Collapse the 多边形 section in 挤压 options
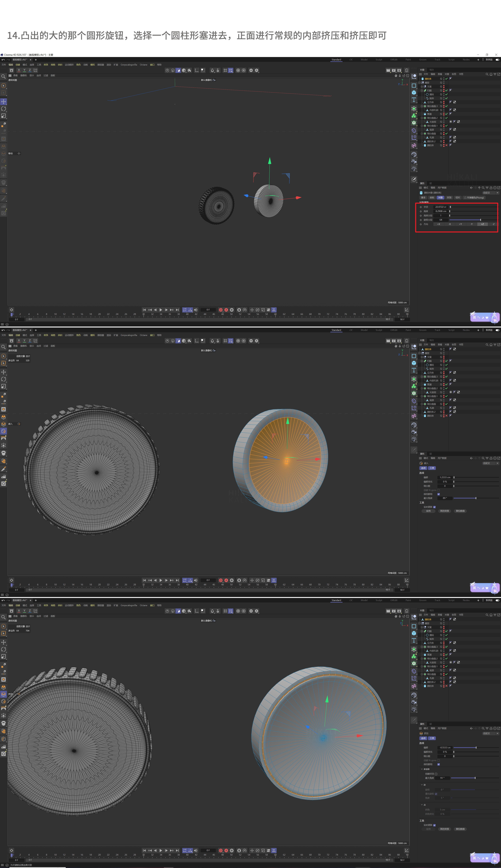The width and height of the screenshot is (501, 868). coord(422,769)
